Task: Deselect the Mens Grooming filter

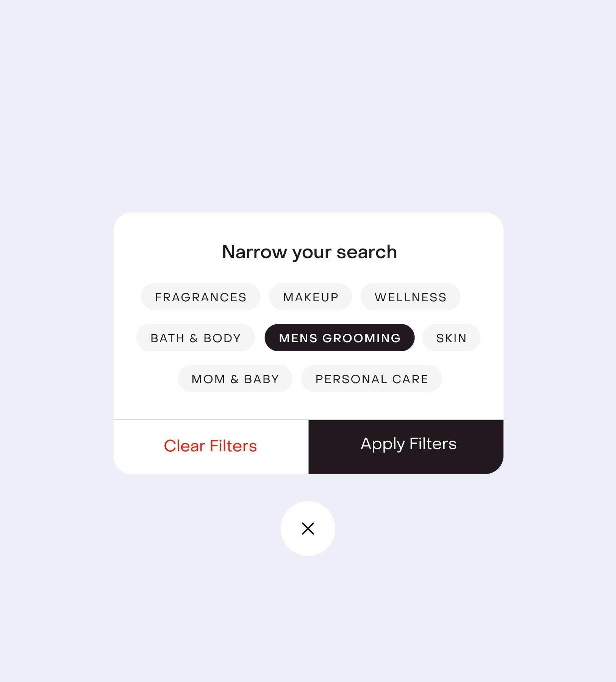Action: click(339, 338)
